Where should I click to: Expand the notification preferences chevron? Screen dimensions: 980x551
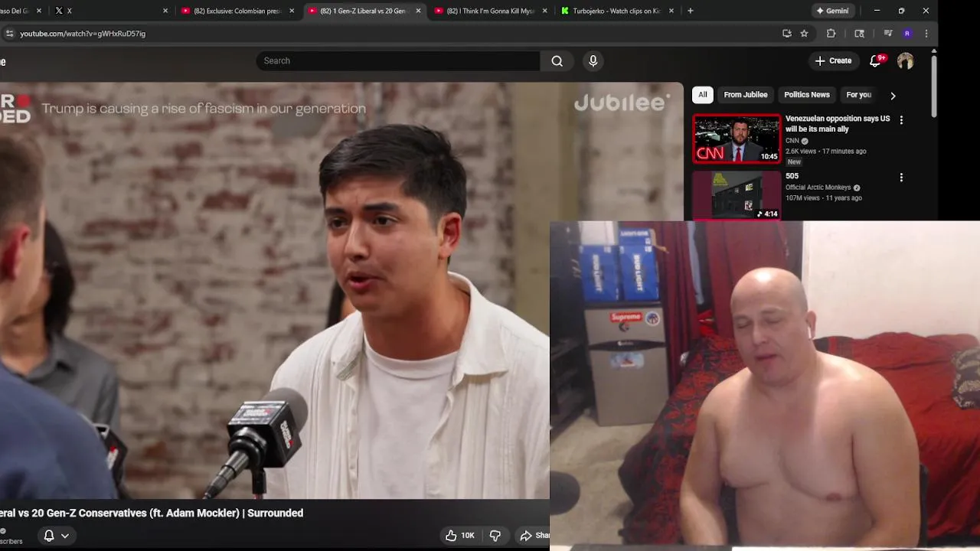[65, 536]
